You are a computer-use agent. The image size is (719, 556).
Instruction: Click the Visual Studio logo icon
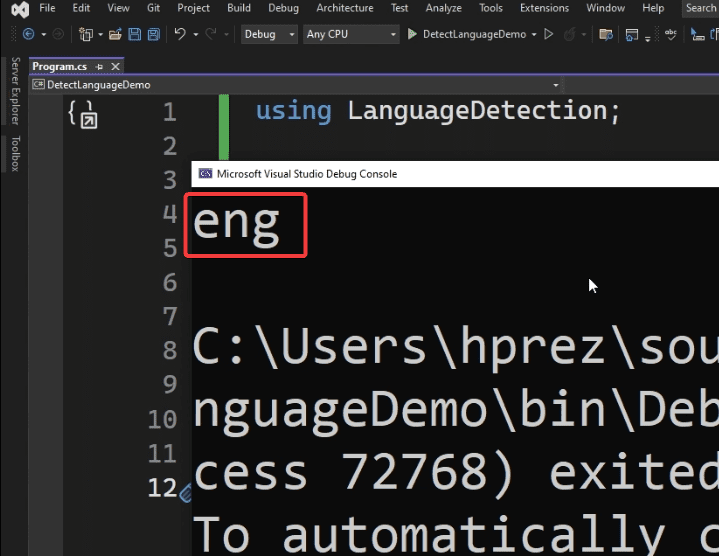[x=20, y=9]
